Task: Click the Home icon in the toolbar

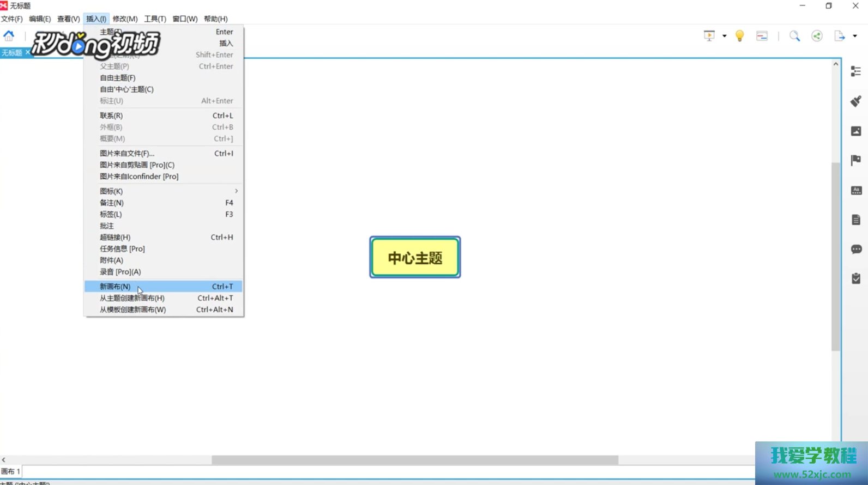Action: click(x=9, y=36)
